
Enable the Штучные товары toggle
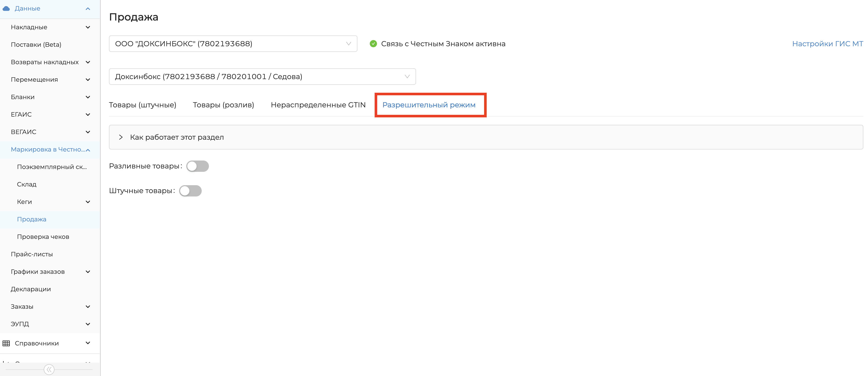190,191
